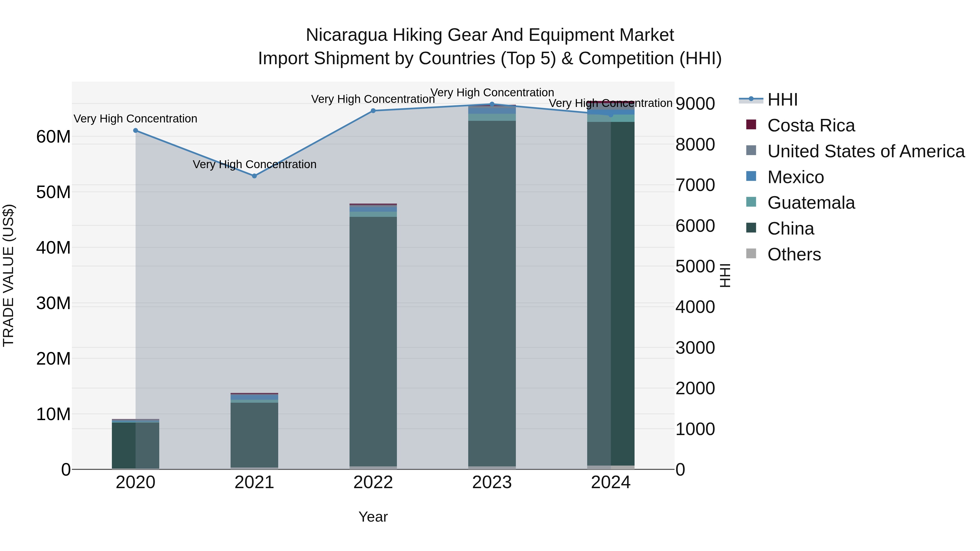Select the 2024 HHI data point
This screenshot has height=551, width=980.
[x=611, y=115]
